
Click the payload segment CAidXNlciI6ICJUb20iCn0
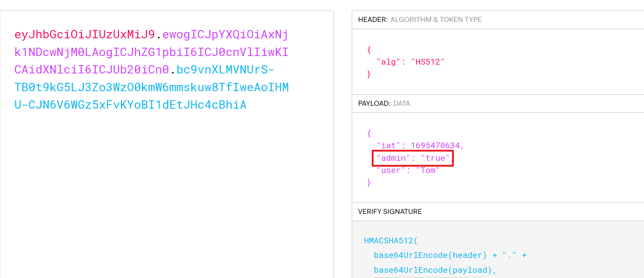coord(92,70)
